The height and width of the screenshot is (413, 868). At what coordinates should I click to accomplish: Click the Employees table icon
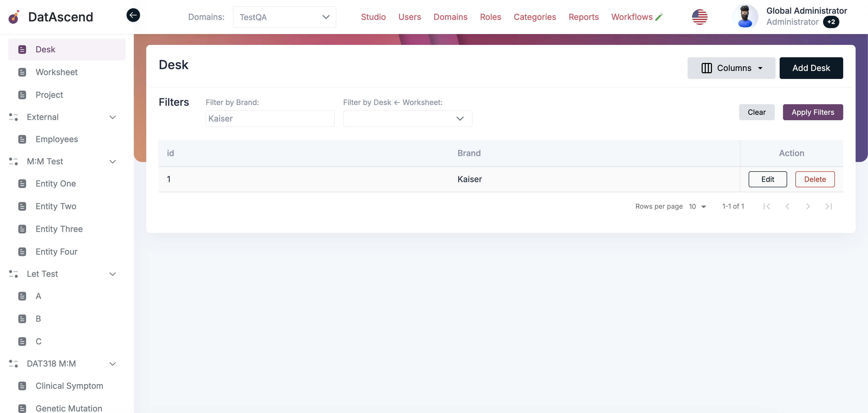[x=22, y=139]
